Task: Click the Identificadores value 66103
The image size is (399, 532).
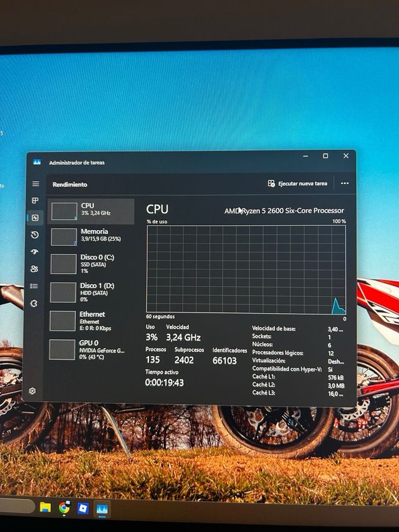Action: [224, 360]
